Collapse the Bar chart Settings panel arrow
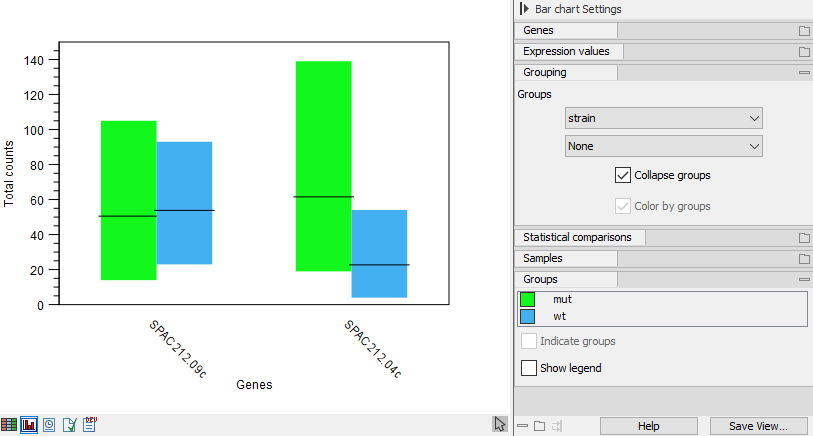The height and width of the screenshot is (436, 813). 524,9
